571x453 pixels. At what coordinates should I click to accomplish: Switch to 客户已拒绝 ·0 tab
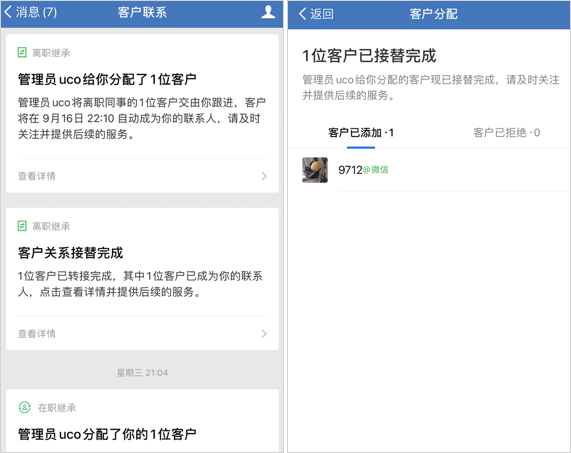[x=507, y=133]
